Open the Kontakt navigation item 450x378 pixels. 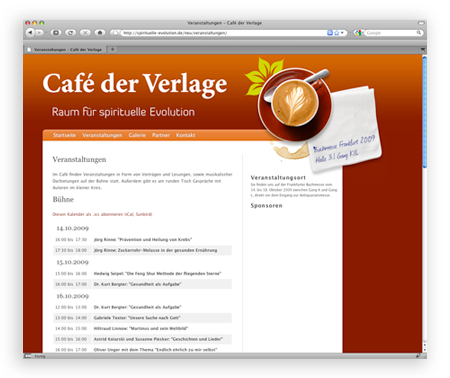[x=185, y=135]
